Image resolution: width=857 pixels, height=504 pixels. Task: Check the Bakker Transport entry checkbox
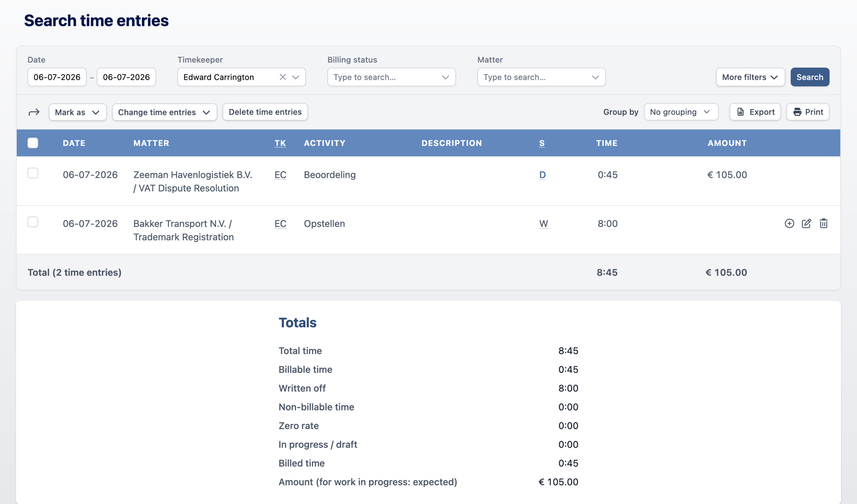click(x=33, y=222)
